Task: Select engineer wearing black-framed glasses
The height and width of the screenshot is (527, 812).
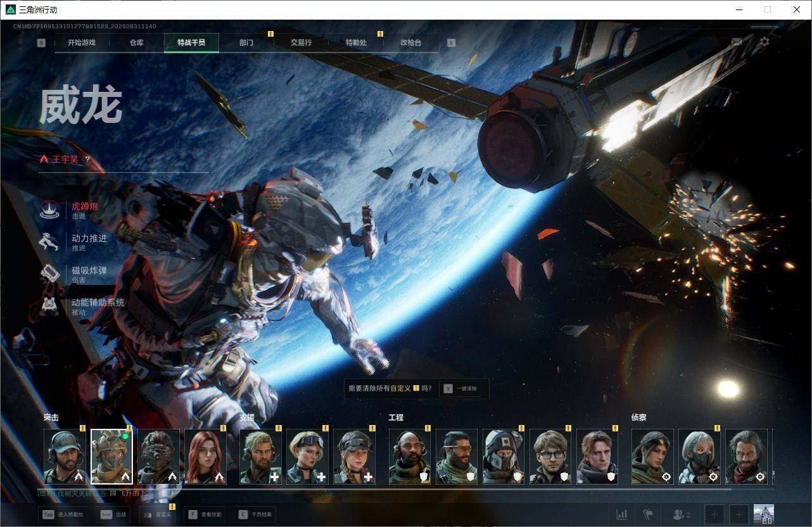Action: click(550, 457)
